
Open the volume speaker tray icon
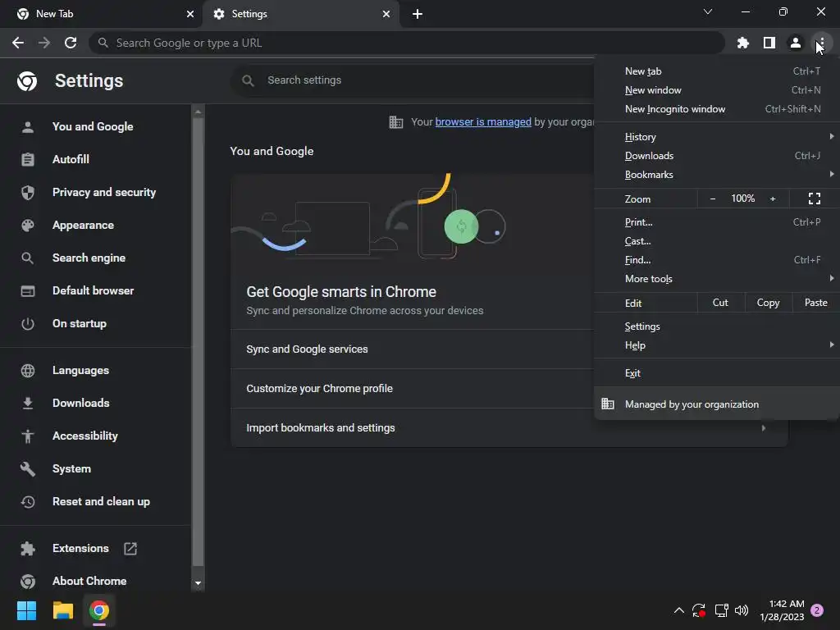(x=742, y=610)
